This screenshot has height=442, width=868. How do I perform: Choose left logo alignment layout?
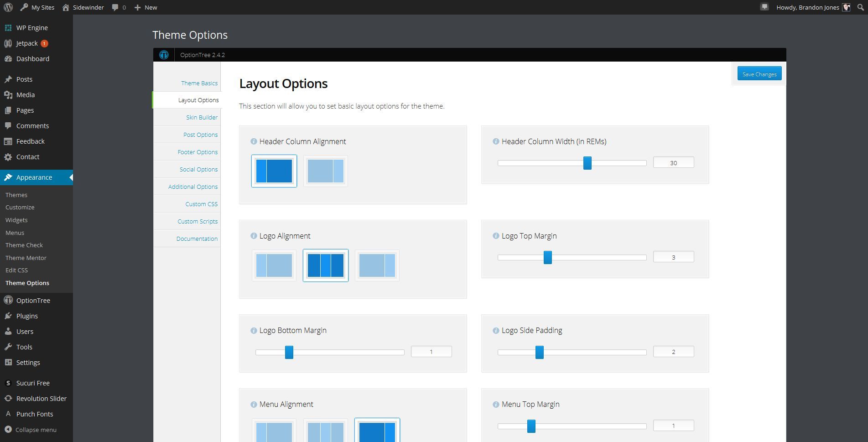274,265
